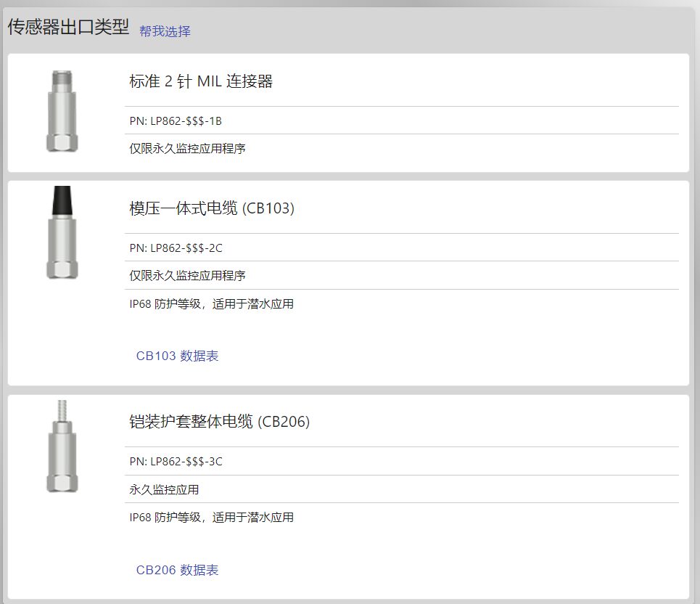This screenshot has height=604, width=700.
Task: Click the 模压一体式电缆 (CB103) title
Action: tap(212, 208)
